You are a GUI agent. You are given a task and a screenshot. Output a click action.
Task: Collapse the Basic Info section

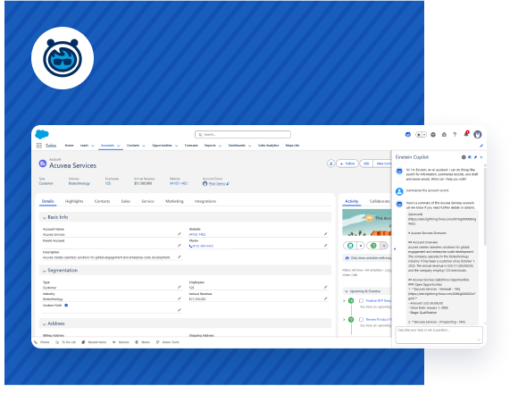point(45,217)
